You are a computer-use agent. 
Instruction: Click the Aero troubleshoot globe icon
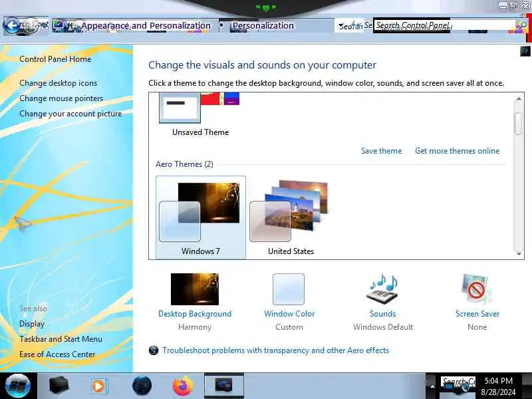click(x=154, y=350)
